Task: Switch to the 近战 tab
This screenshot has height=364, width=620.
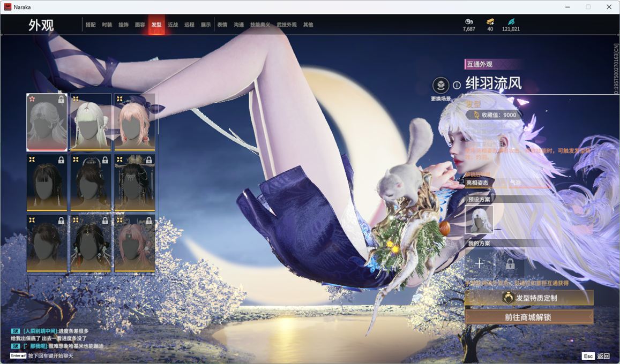Action: 173,25
